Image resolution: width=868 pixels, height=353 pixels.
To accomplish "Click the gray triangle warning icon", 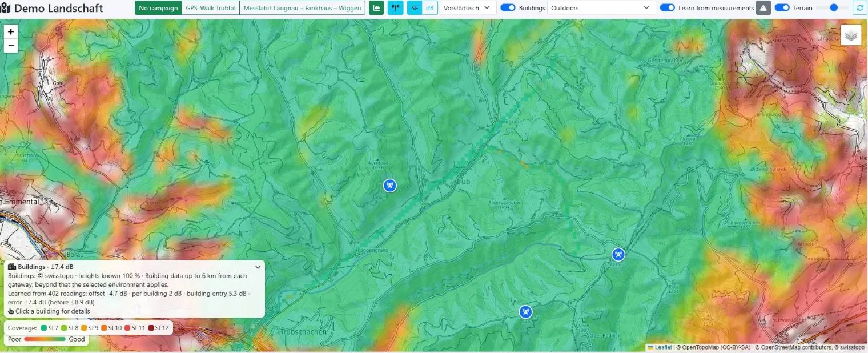I will point(763,8).
